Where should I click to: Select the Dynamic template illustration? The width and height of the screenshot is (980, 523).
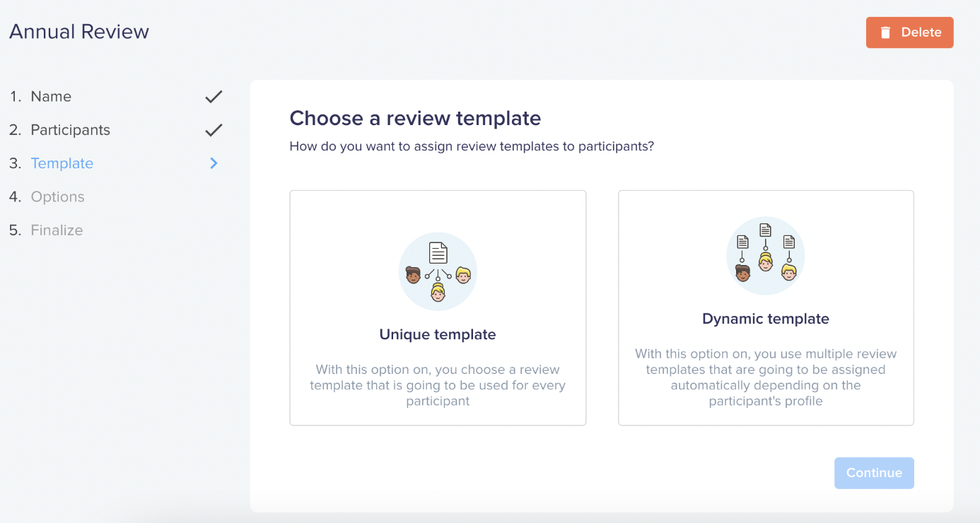click(766, 256)
